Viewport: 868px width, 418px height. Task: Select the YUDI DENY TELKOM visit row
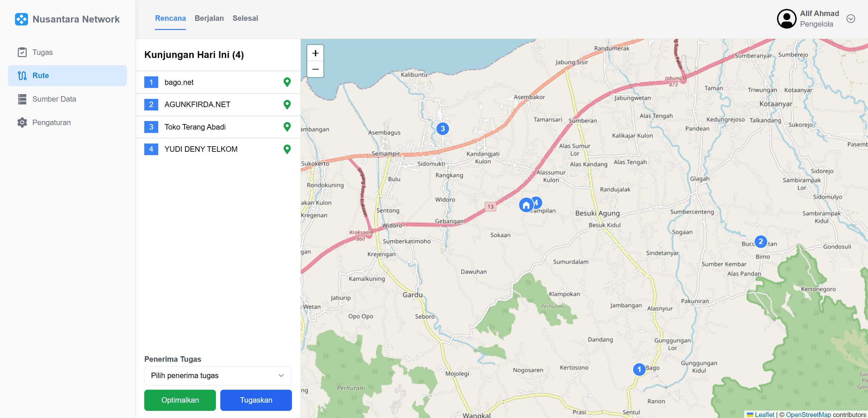(x=218, y=149)
